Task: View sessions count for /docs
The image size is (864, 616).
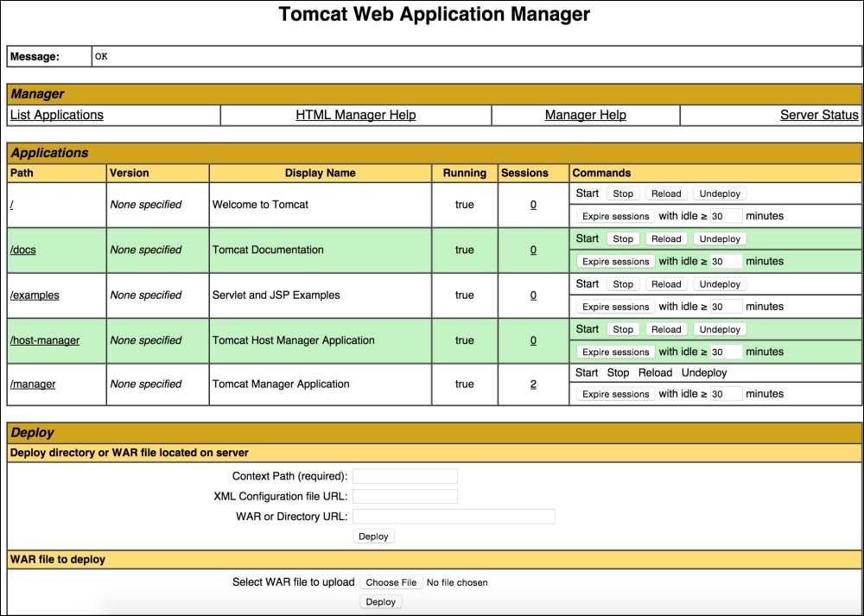Action: point(533,250)
